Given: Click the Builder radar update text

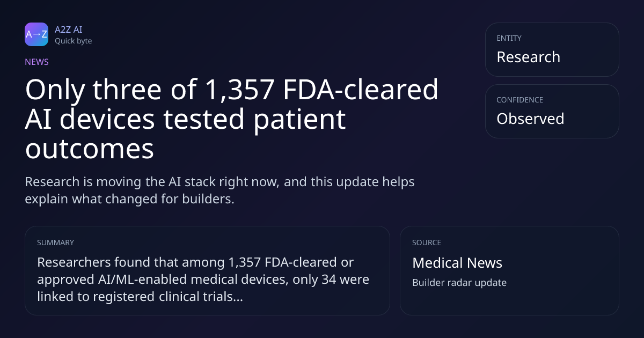Looking at the screenshot, I should click(x=459, y=283).
